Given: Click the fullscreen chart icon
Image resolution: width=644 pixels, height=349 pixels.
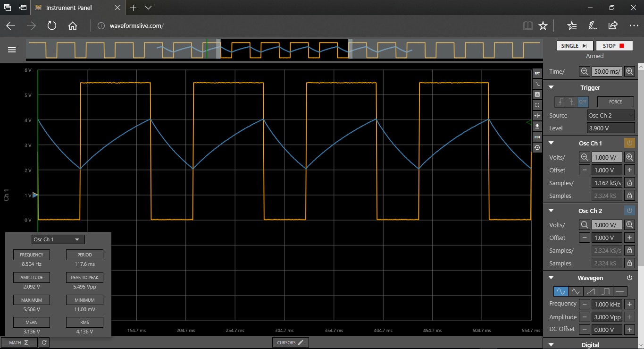Looking at the screenshot, I should [x=537, y=105].
